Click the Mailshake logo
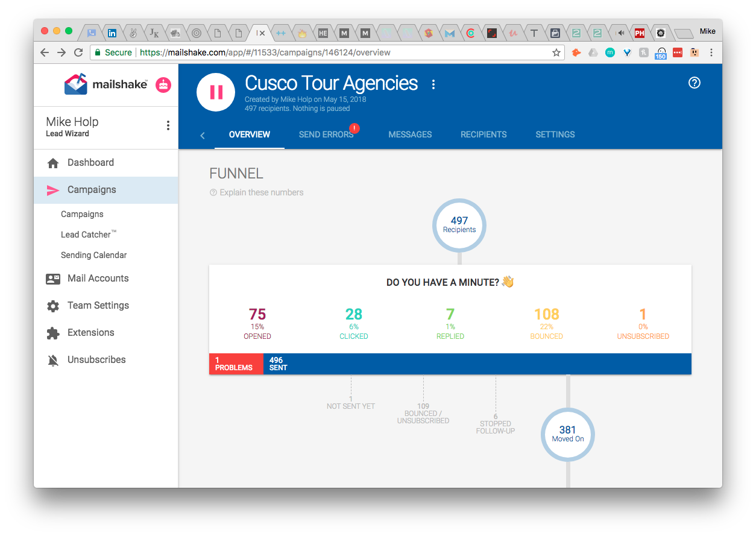This screenshot has height=536, width=756. pyautogui.click(x=106, y=84)
